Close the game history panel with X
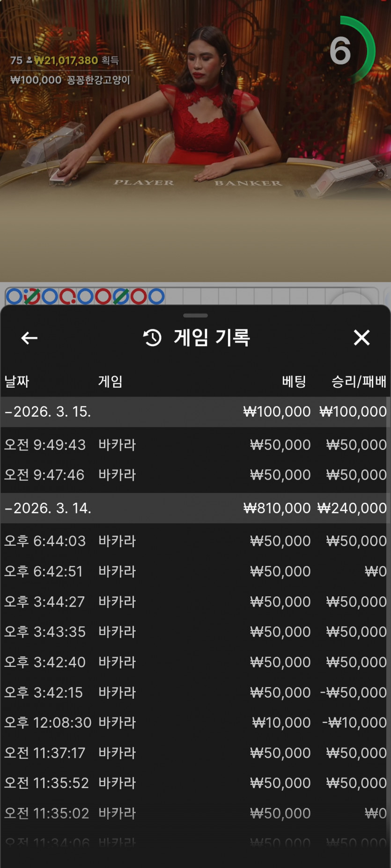This screenshot has height=868, width=391. tap(361, 337)
